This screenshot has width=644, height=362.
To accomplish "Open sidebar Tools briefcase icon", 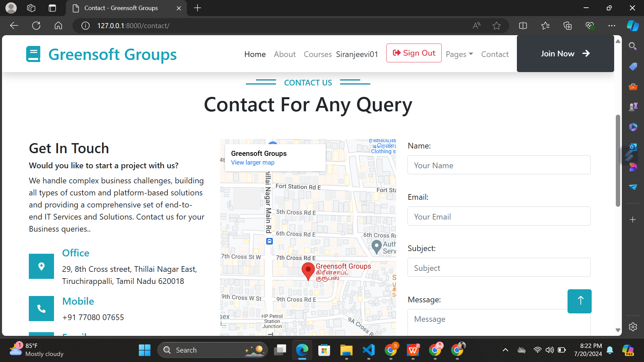I will (633, 87).
